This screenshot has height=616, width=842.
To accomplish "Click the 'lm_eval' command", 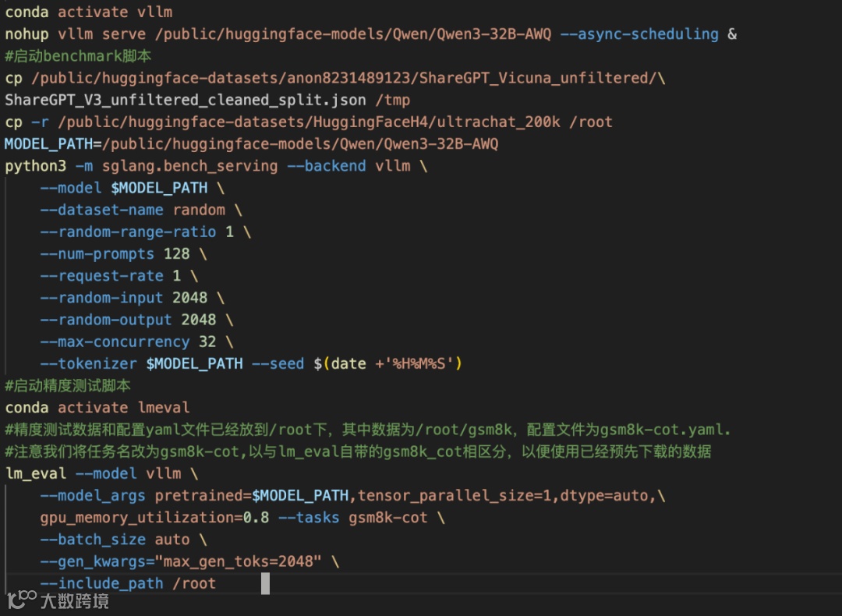I will point(35,473).
